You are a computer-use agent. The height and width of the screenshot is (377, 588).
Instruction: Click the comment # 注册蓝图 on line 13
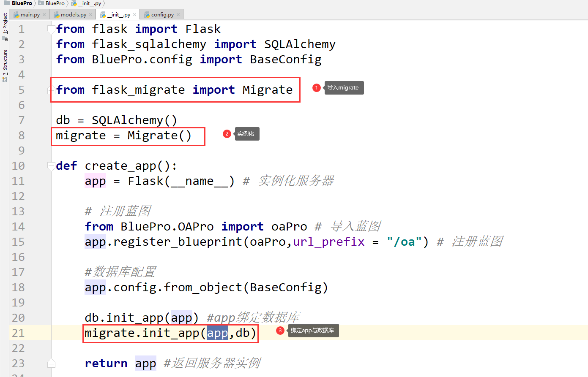[x=118, y=211]
